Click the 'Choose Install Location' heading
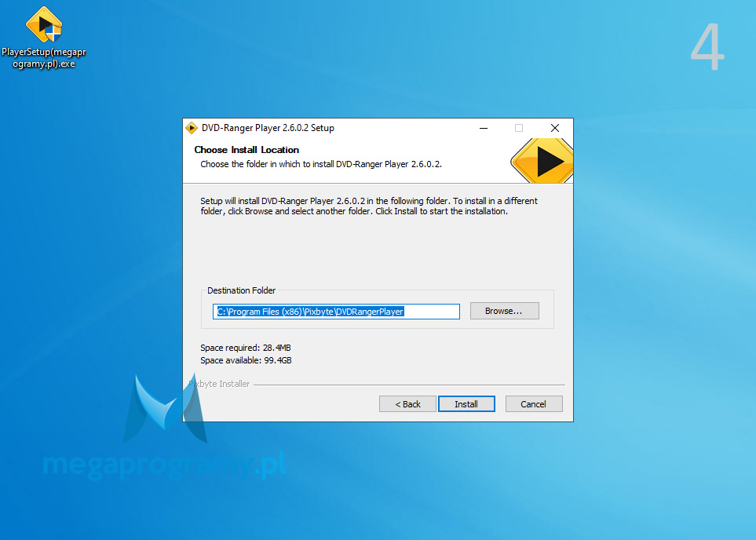Viewport: 756px width, 540px height. coord(247,149)
